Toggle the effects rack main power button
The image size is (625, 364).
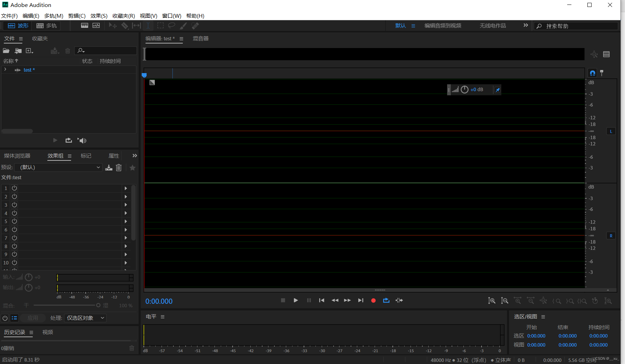click(x=5, y=318)
